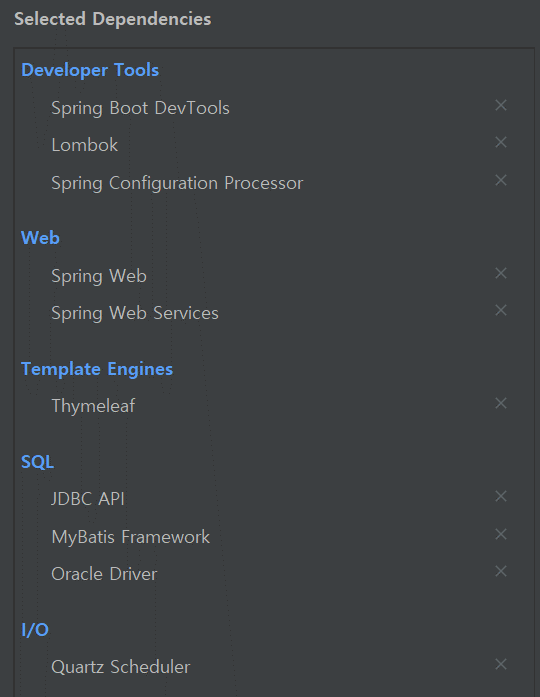
Task: Remove MyBatis Framework using its X icon
Action: 501,534
